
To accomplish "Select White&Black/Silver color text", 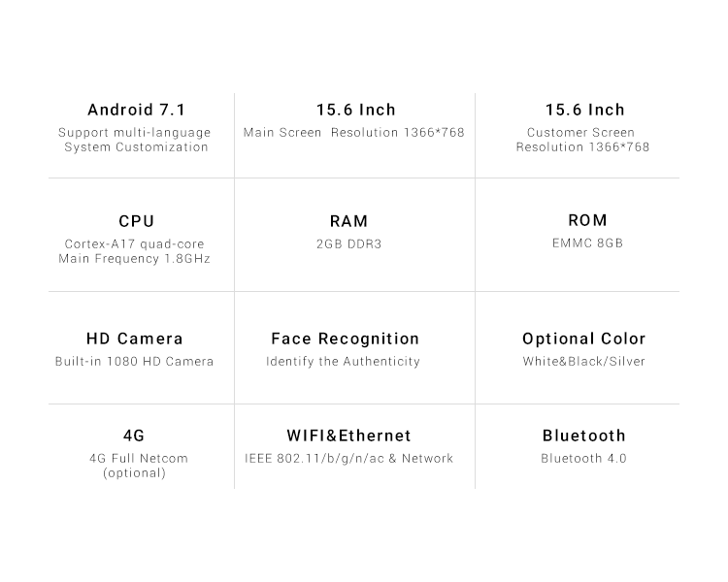I will [583, 362].
